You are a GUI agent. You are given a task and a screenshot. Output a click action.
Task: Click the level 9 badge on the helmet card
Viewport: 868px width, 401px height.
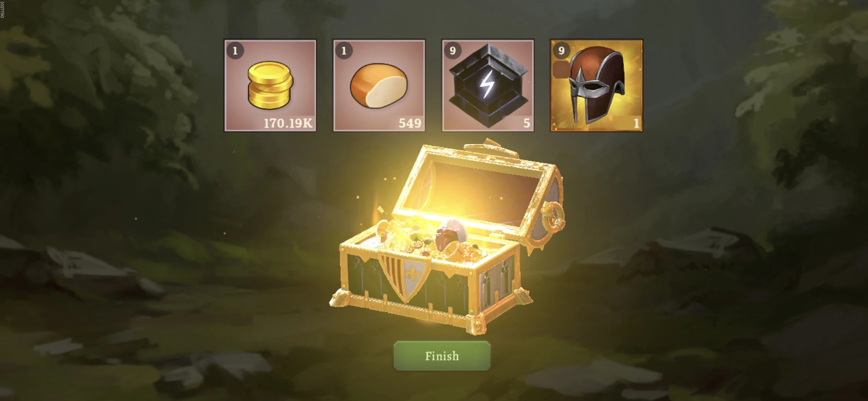click(561, 50)
